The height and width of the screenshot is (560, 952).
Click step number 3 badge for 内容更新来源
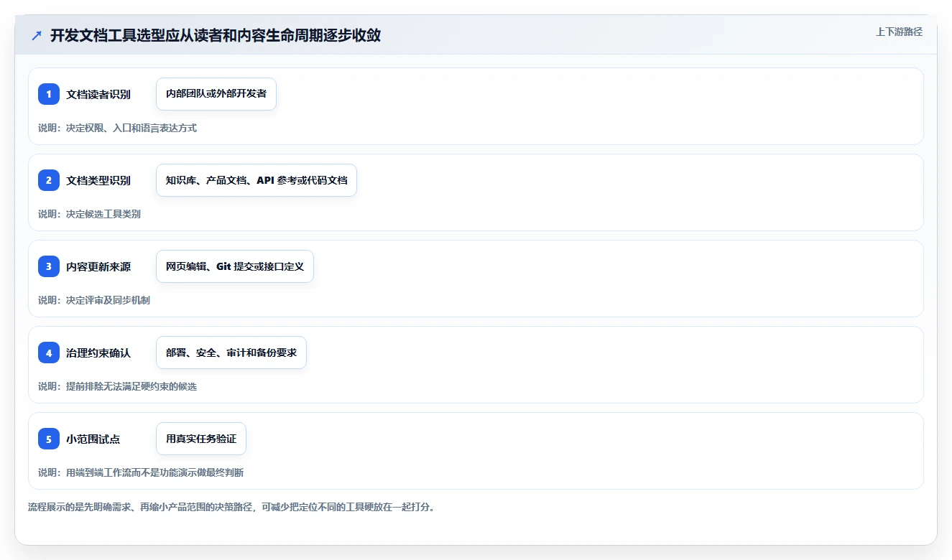(x=49, y=266)
